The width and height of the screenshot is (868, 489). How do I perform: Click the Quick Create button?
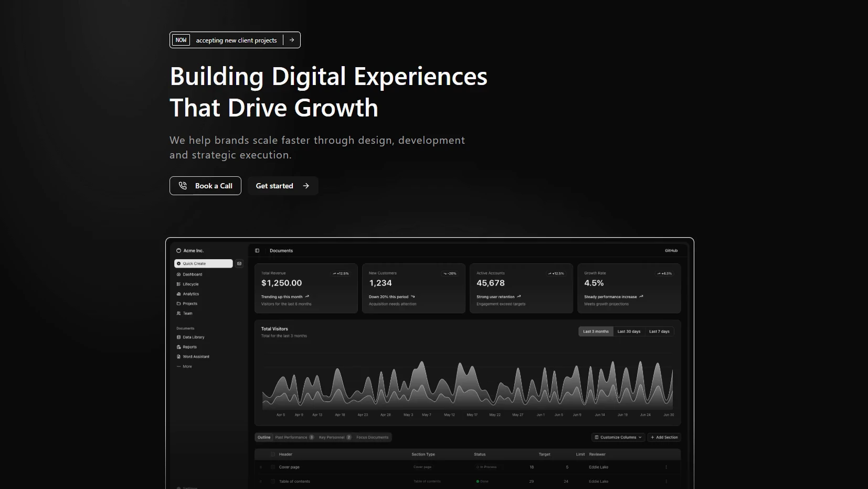point(204,263)
